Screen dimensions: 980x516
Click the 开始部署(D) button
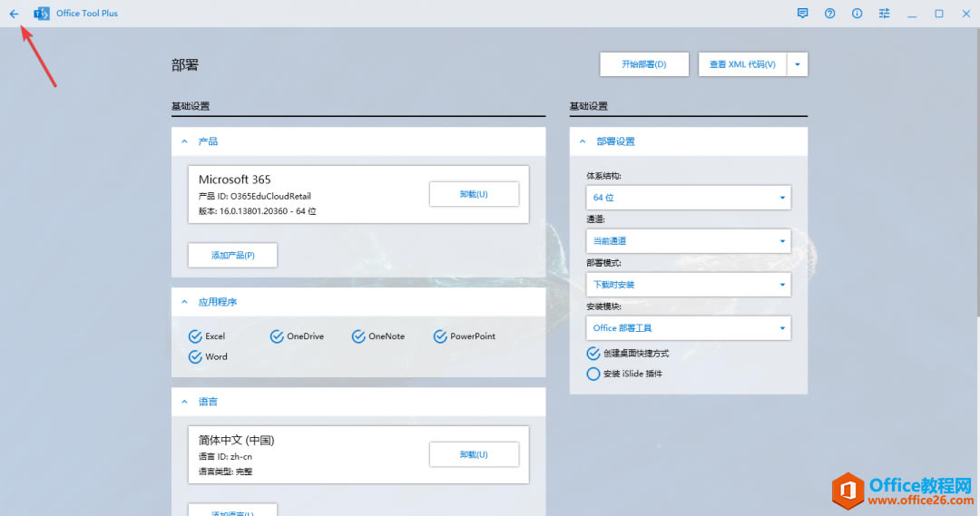point(643,64)
